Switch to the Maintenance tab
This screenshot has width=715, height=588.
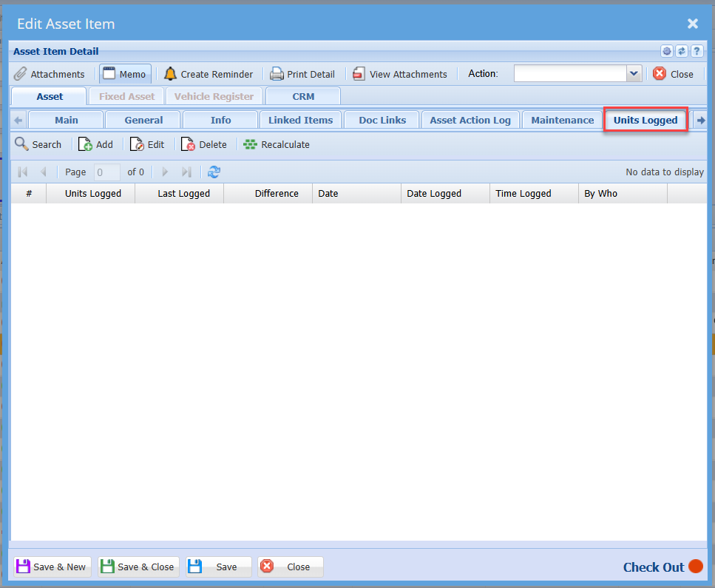click(562, 120)
